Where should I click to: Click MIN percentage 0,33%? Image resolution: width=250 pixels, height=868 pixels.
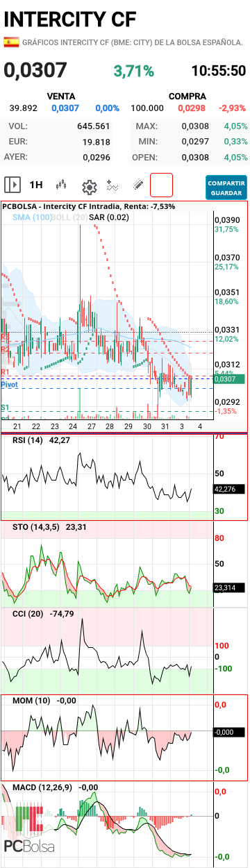coord(235,142)
